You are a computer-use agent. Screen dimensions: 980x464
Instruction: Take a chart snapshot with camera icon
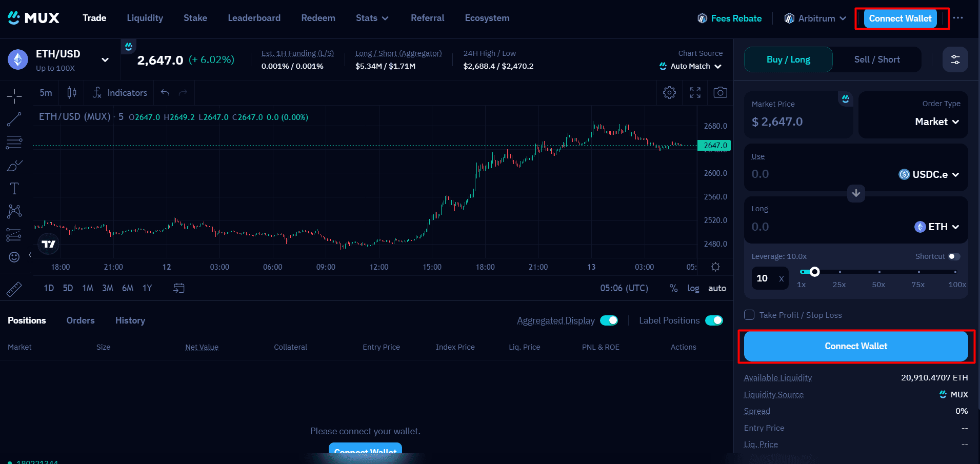tap(720, 92)
